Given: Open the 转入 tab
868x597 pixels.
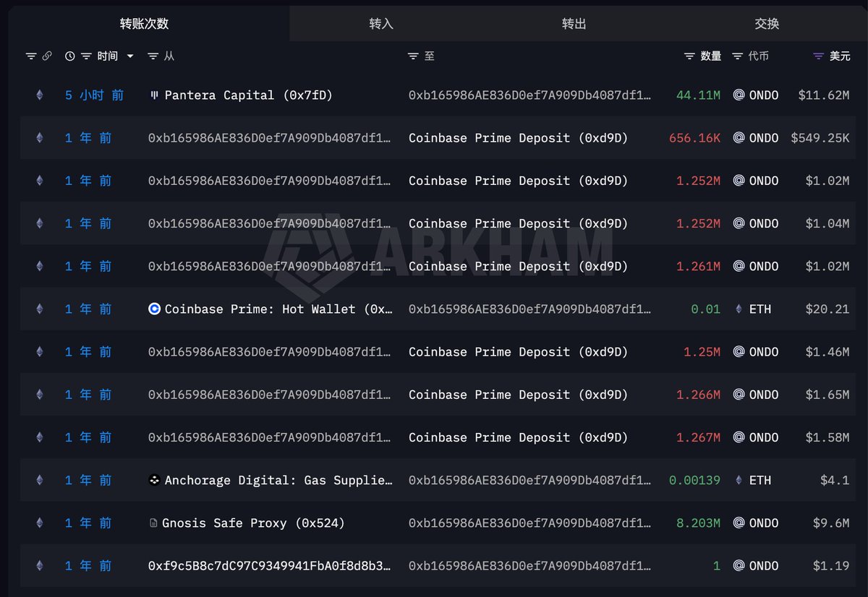Looking at the screenshot, I should click(381, 24).
